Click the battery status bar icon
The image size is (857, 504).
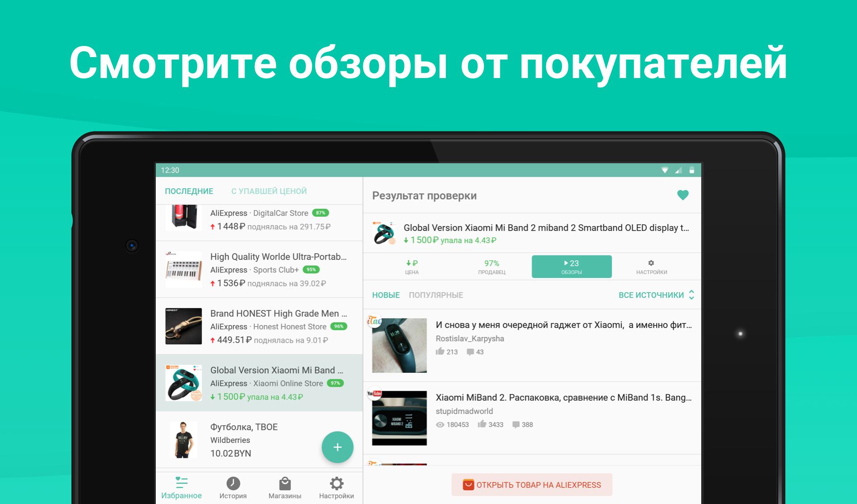[692, 170]
